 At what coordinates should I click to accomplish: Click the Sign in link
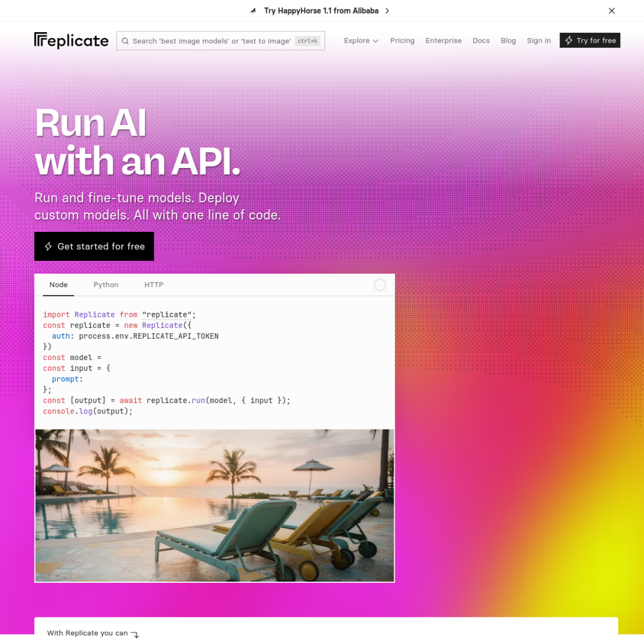[x=538, y=41]
